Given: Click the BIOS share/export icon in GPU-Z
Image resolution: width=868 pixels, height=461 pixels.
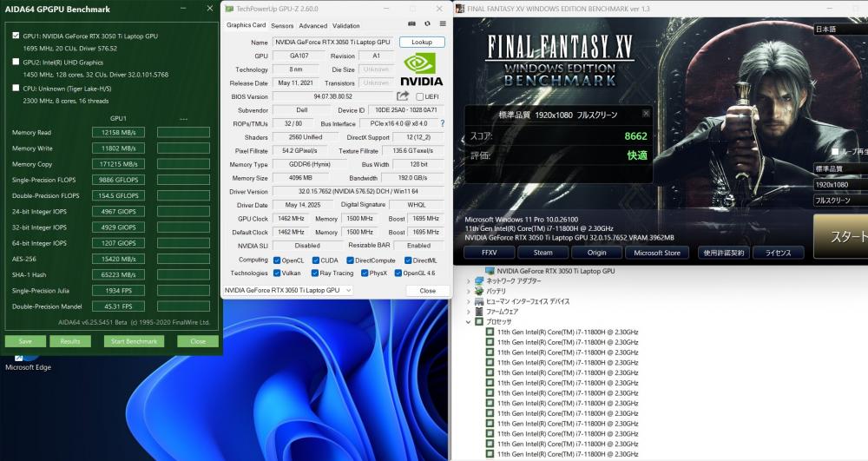Looking at the screenshot, I should coord(403,95).
